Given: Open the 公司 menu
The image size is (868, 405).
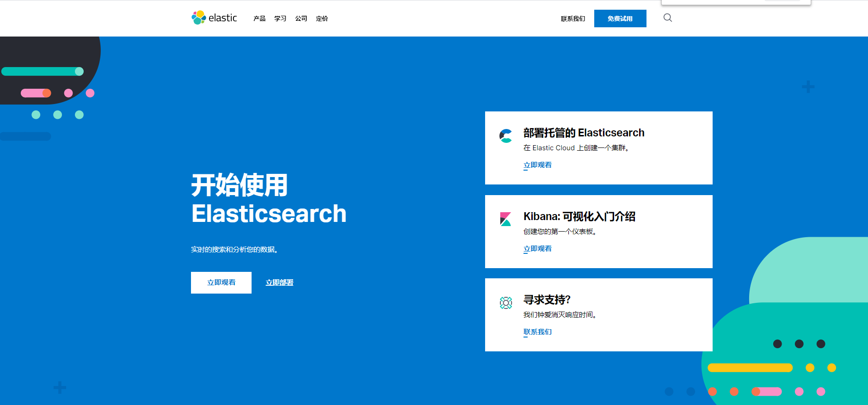Looking at the screenshot, I should pyautogui.click(x=301, y=18).
